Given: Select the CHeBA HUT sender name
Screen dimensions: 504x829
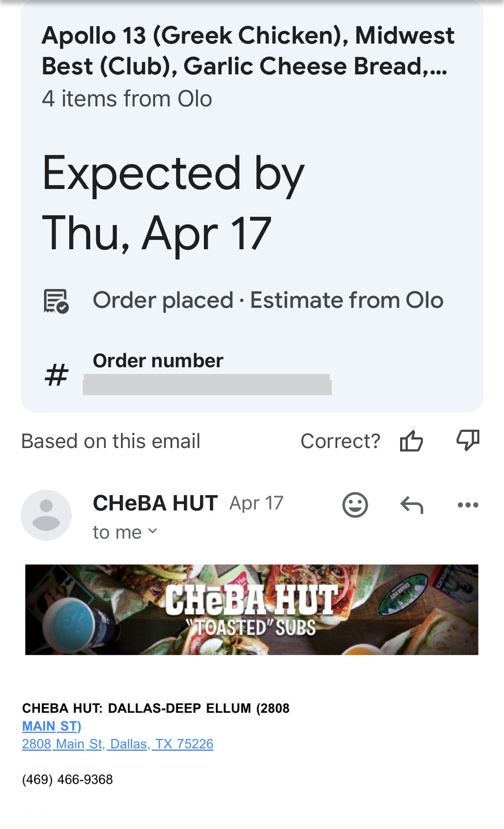Looking at the screenshot, I should click(x=155, y=503).
